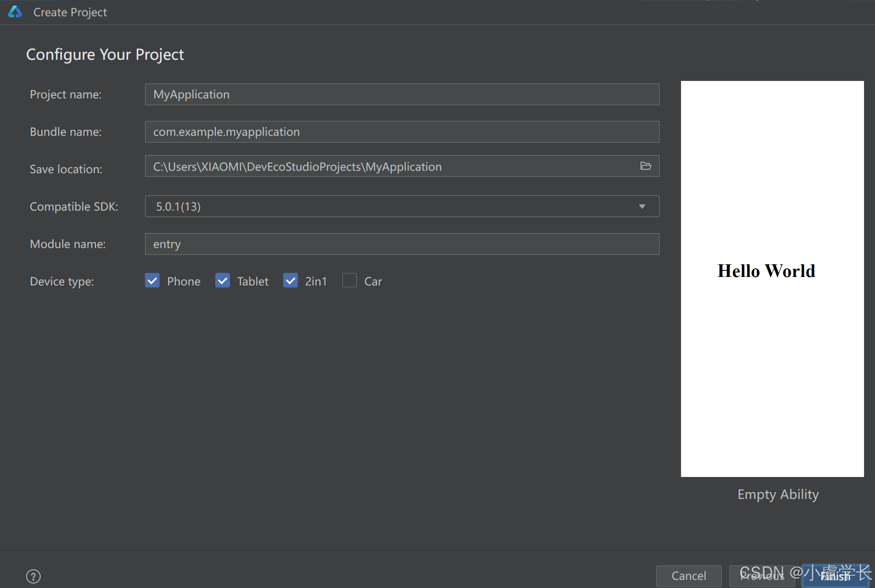This screenshot has width=875, height=588.
Task: Click the Create Project window title
Action: click(70, 12)
